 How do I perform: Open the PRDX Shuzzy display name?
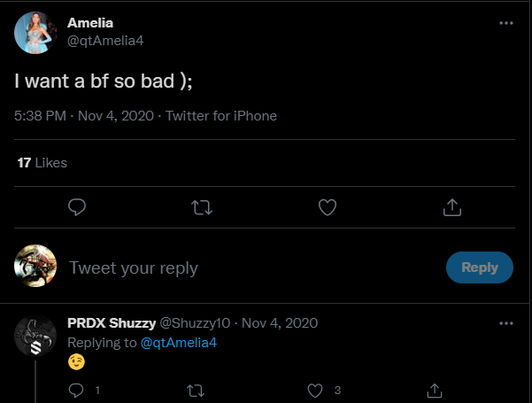click(111, 323)
